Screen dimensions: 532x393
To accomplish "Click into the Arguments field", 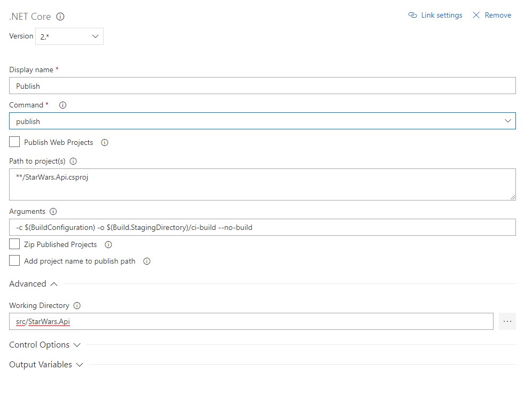I will click(x=262, y=227).
